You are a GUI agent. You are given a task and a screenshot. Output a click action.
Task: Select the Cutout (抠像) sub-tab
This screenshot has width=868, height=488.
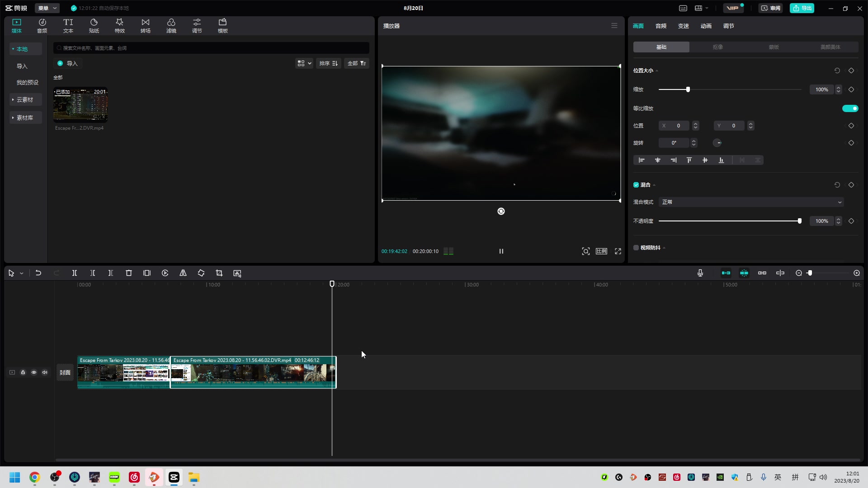click(717, 47)
